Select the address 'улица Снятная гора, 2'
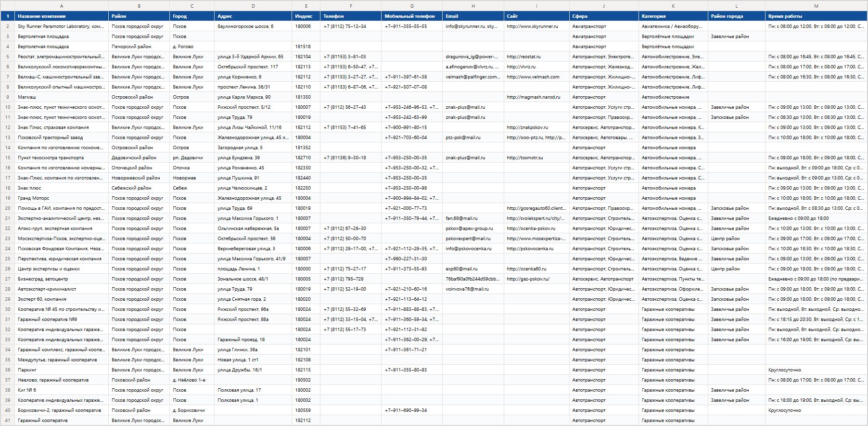 click(253, 299)
